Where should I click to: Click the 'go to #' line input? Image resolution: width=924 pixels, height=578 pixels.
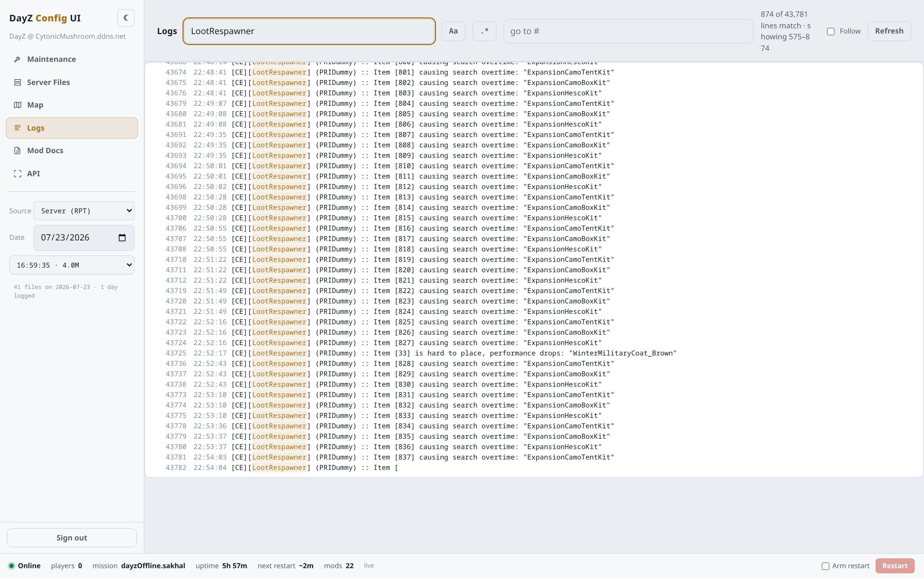(x=628, y=31)
